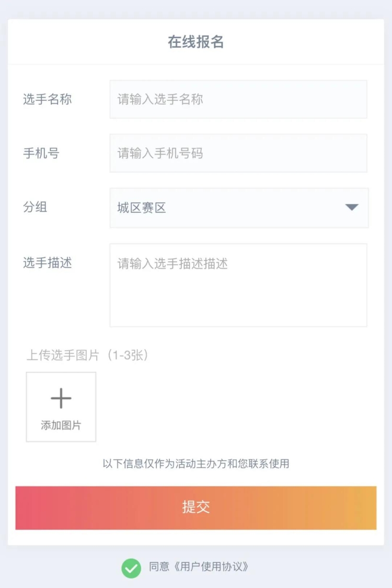Click into the 选手描述 text area
This screenshot has width=392, height=588.
coord(238,293)
